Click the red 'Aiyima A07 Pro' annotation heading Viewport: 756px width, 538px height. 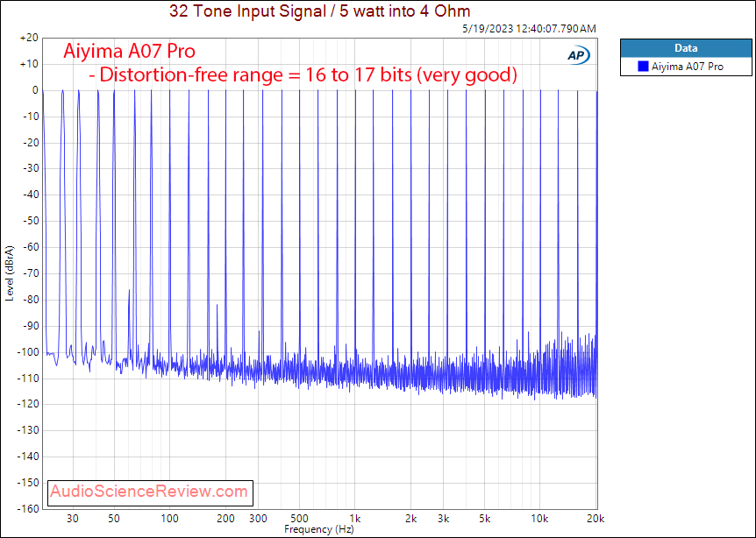[x=129, y=51]
